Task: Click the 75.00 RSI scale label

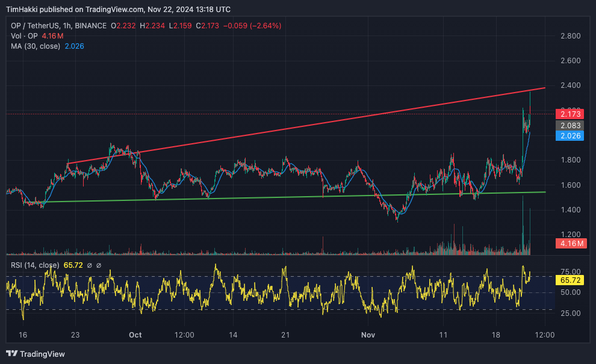Action: tap(569, 272)
